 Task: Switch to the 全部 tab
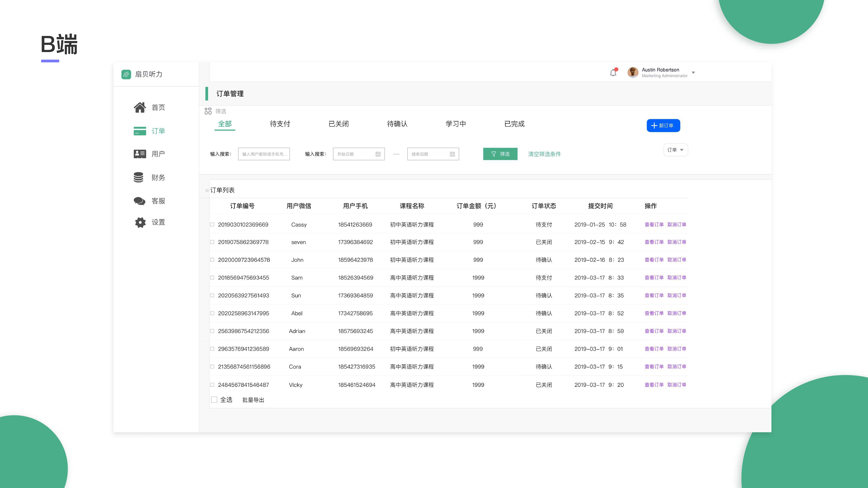pyautogui.click(x=225, y=124)
